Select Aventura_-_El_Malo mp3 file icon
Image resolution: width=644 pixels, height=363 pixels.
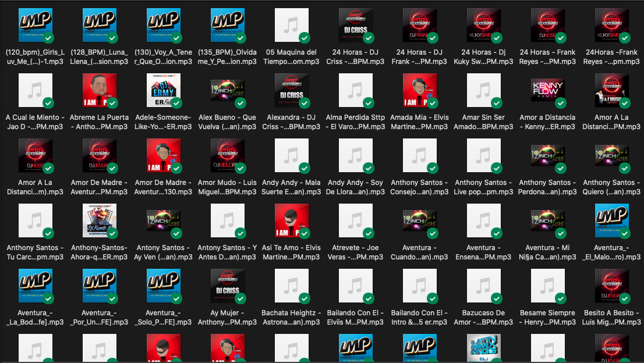point(611,221)
